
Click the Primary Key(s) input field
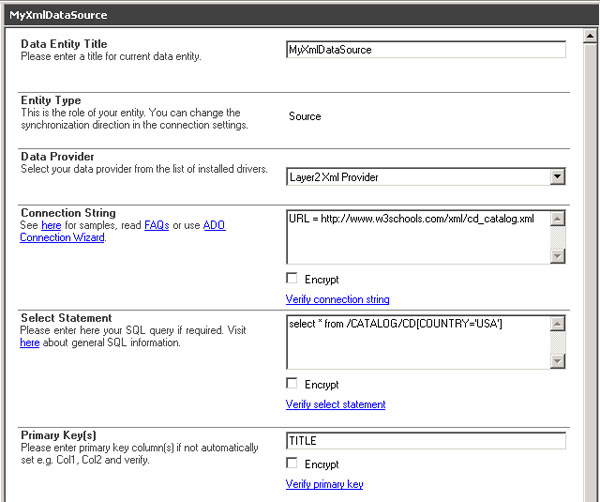pyautogui.click(x=425, y=441)
